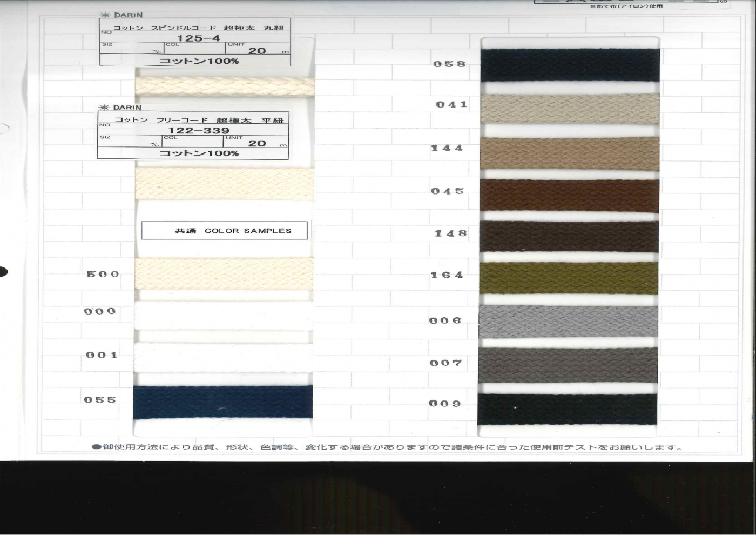Select the brown swatch labeled 045
756x535 pixels.
(570, 196)
